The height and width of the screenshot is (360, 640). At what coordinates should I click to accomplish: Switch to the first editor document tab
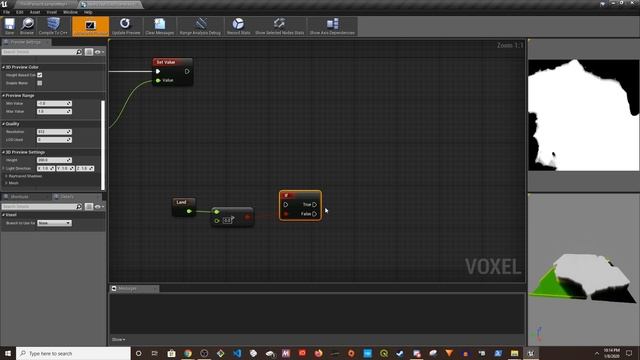coord(44,4)
